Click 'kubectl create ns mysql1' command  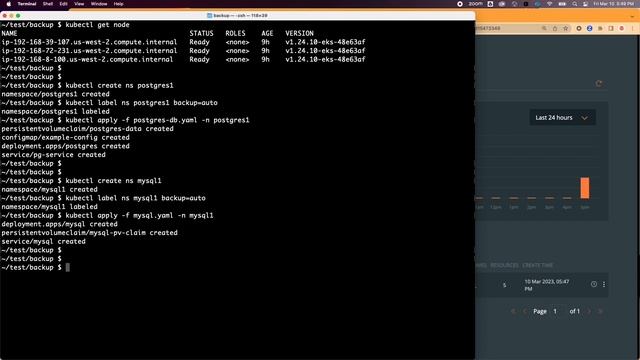point(113,180)
